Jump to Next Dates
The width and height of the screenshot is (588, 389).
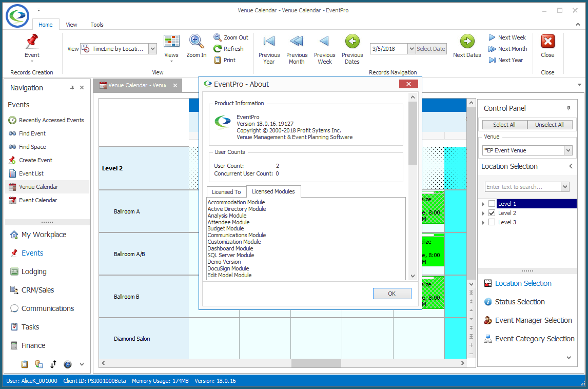(x=467, y=47)
